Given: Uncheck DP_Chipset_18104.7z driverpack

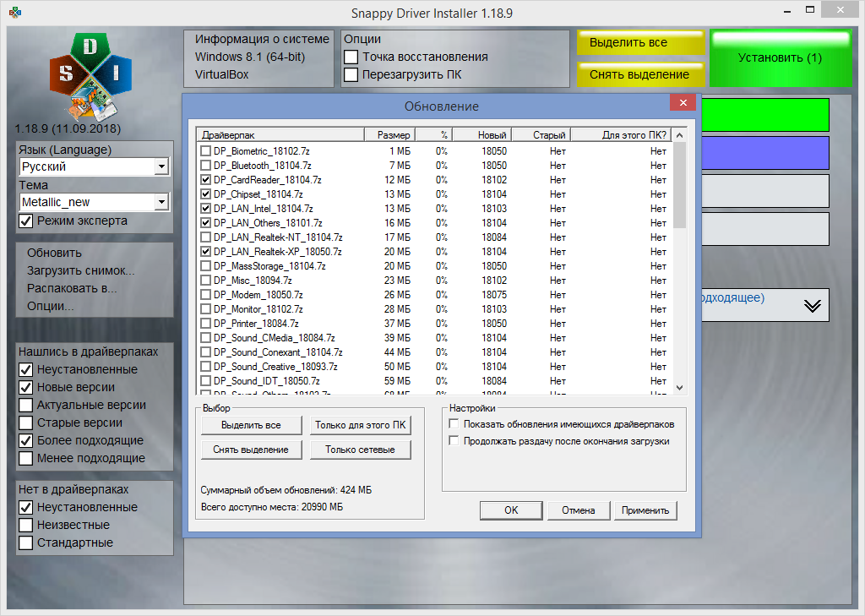Looking at the screenshot, I should coord(206,194).
